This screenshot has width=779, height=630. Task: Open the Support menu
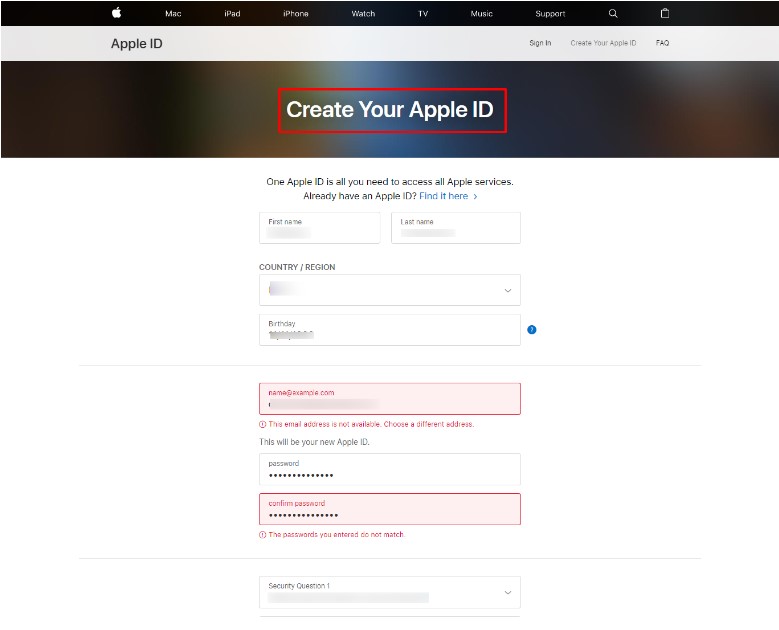pos(550,13)
